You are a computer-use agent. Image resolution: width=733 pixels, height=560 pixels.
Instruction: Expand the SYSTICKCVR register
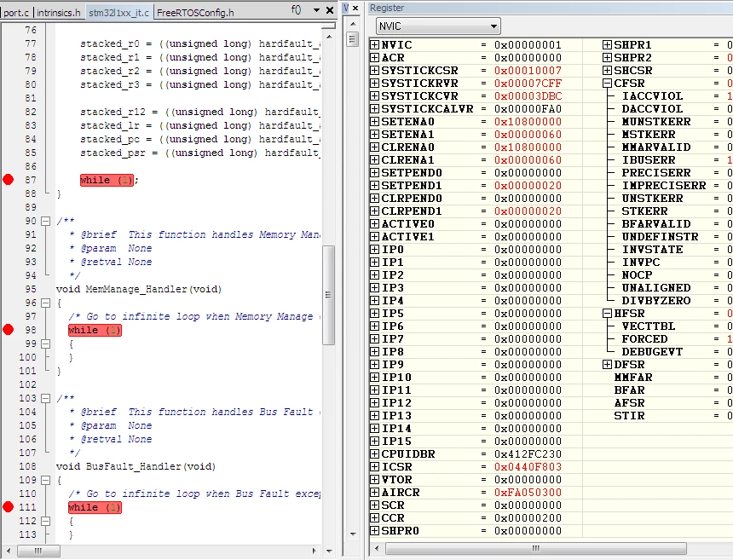(374, 95)
